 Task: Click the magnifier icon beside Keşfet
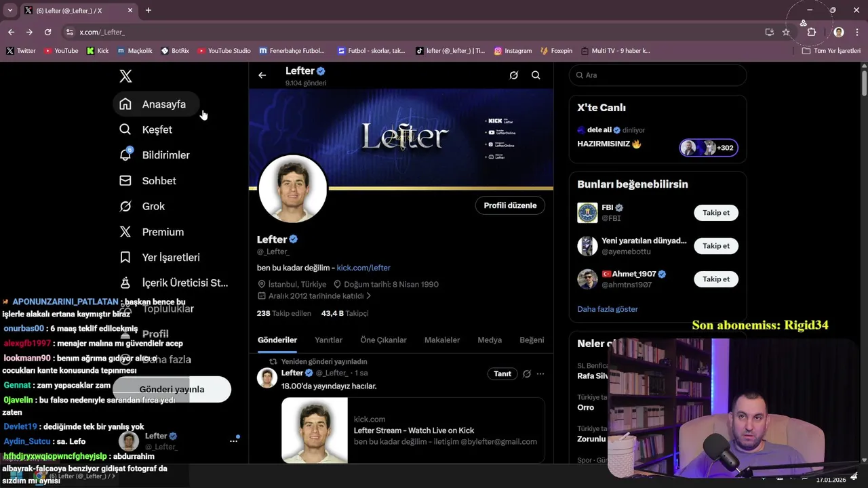click(125, 129)
